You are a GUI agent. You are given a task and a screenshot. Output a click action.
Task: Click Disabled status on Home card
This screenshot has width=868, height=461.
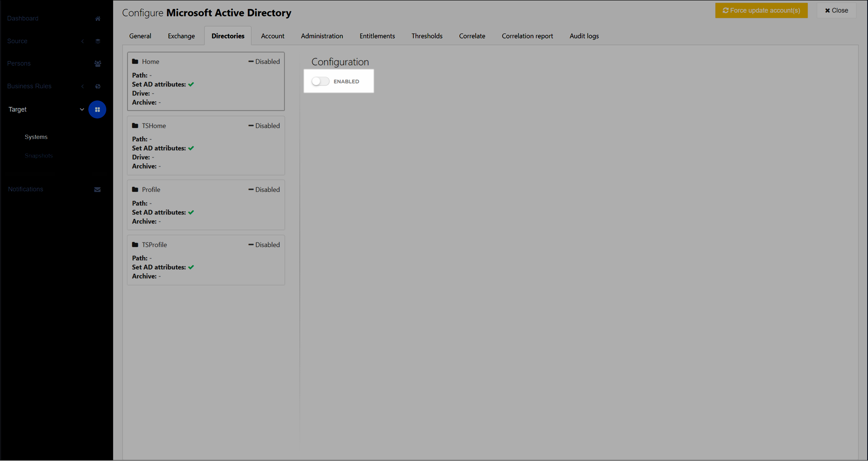click(264, 62)
